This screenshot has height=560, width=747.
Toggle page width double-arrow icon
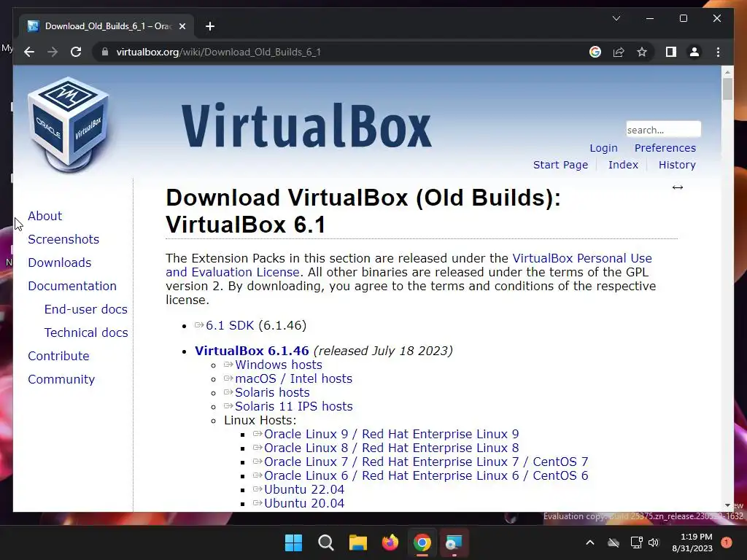pos(678,187)
